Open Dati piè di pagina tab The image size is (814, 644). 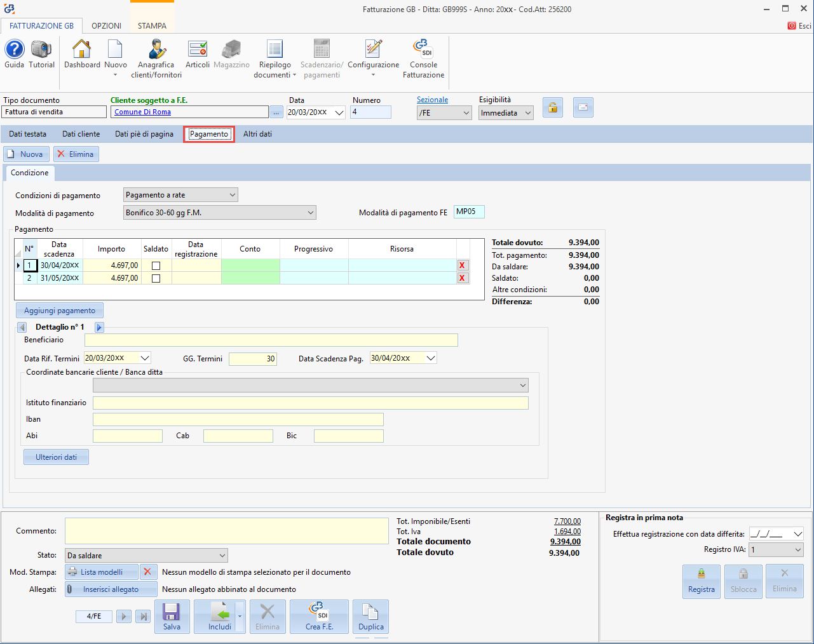click(x=144, y=134)
